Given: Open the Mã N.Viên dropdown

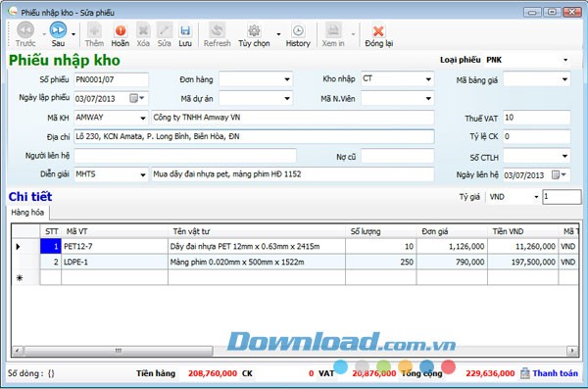Looking at the screenshot, I should tap(428, 99).
